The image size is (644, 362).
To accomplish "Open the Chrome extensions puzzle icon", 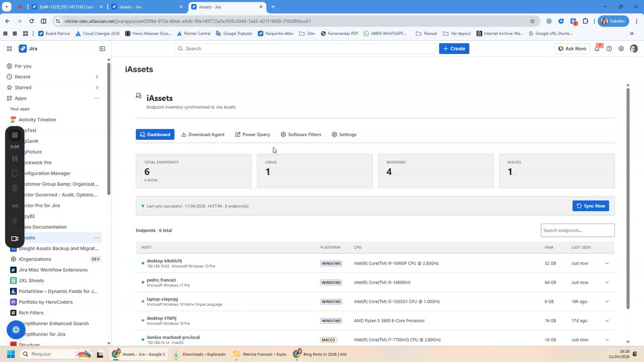I will [x=586, y=21].
